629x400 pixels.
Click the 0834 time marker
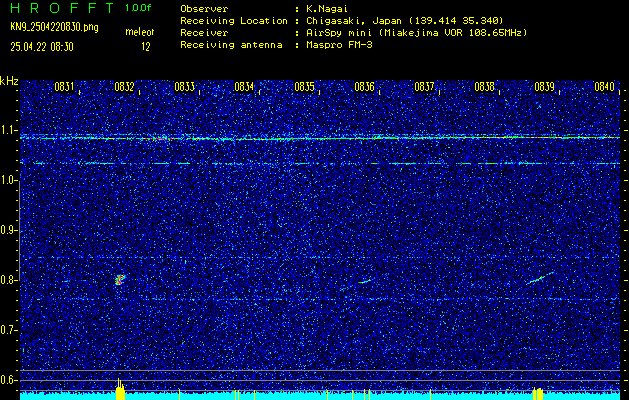tap(244, 87)
